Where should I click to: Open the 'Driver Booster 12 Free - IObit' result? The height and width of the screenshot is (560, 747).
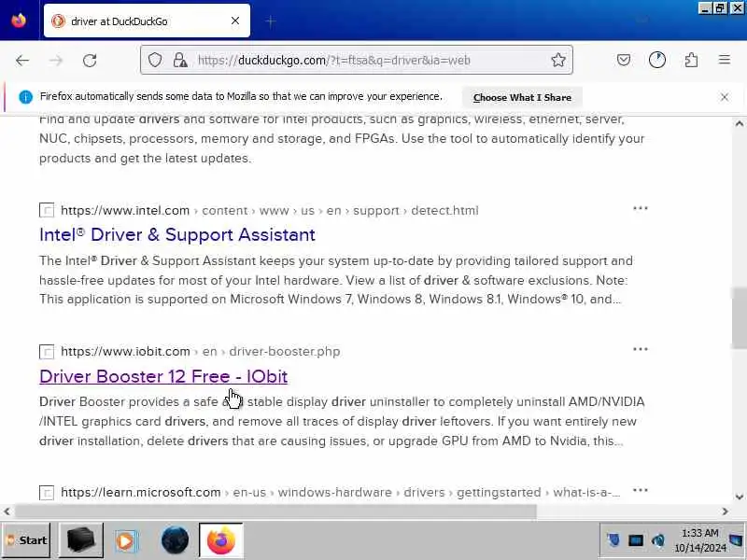click(163, 376)
